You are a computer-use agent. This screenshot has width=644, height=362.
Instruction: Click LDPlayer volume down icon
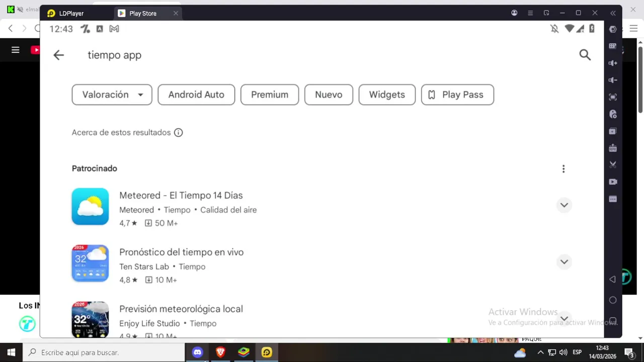point(613,80)
